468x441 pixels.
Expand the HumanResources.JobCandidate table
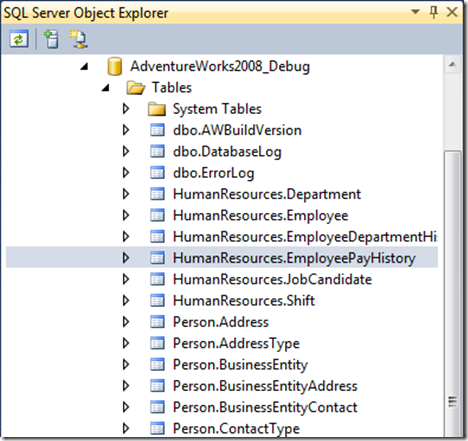point(126,279)
